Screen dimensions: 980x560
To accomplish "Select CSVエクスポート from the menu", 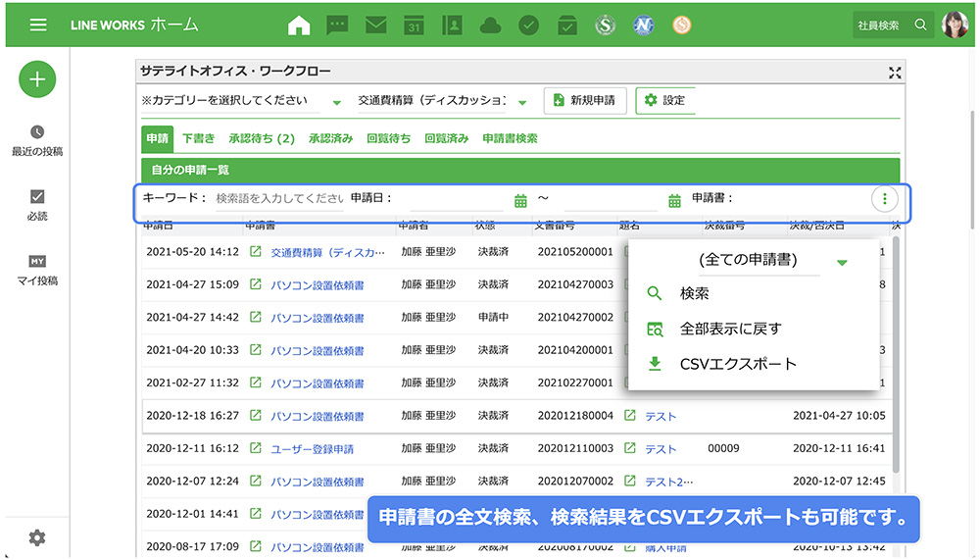I will click(737, 364).
